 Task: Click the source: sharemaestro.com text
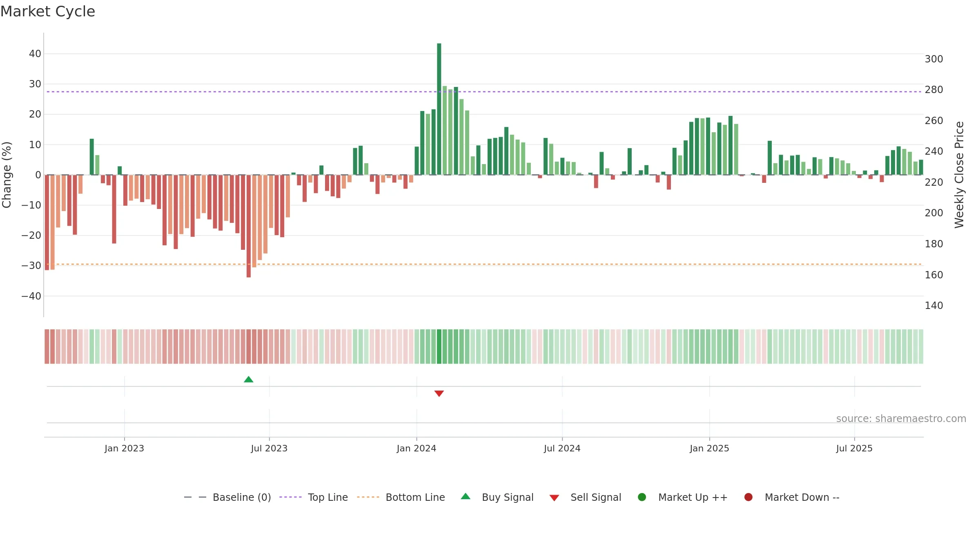901,419
